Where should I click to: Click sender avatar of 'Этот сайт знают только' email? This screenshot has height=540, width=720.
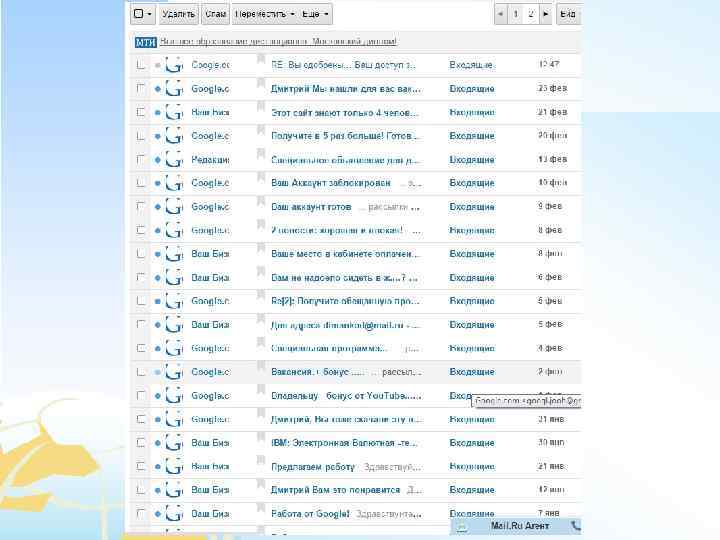pyautogui.click(x=174, y=112)
